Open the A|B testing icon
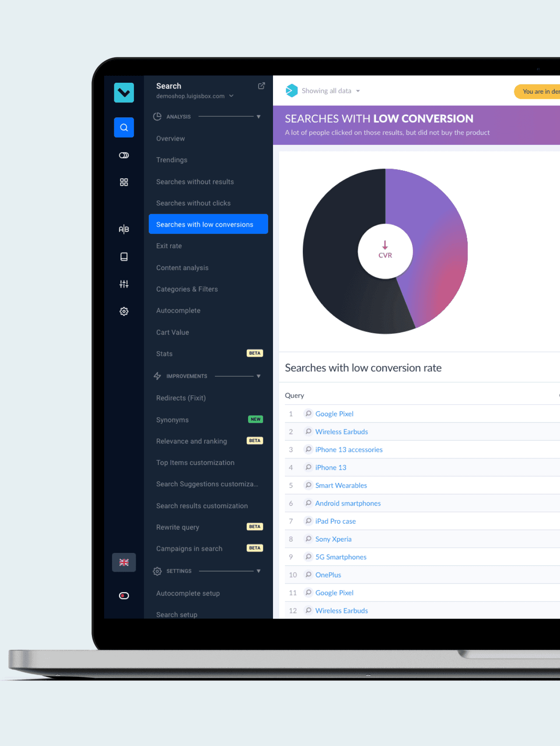 (x=124, y=229)
